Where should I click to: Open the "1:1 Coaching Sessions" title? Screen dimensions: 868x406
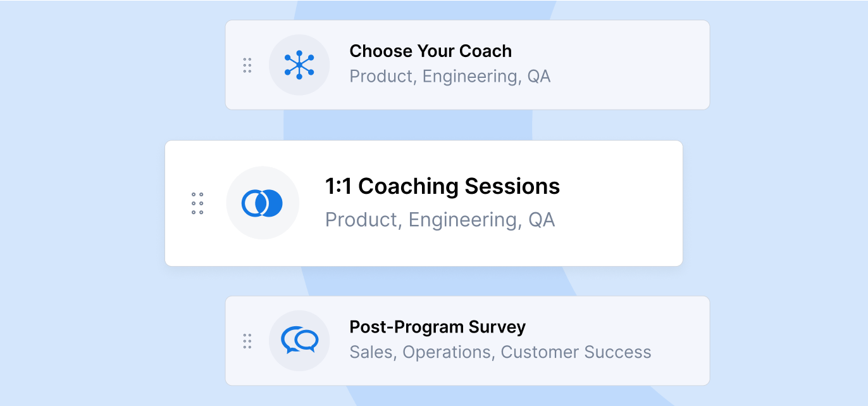tap(442, 187)
